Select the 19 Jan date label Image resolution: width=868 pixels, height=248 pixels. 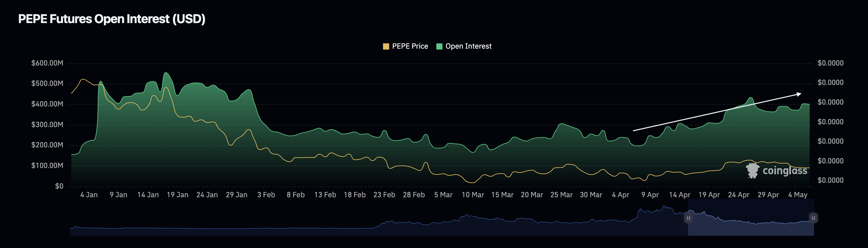tap(177, 195)
